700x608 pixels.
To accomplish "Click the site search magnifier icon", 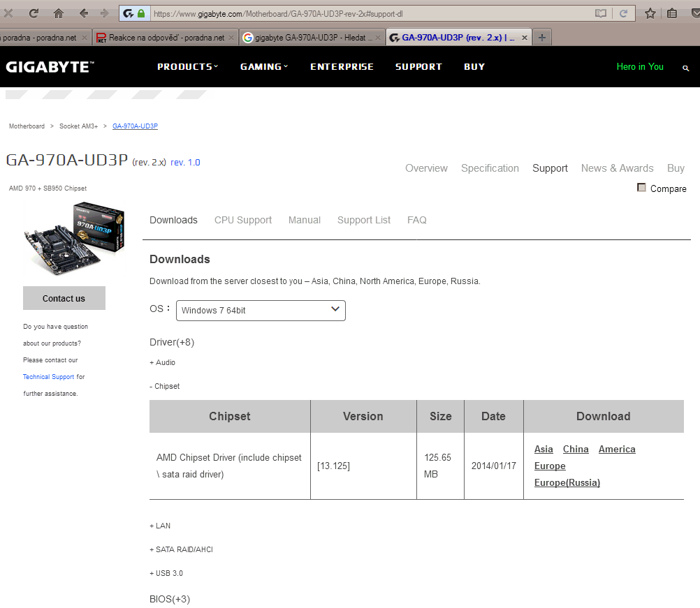I will pos(686,68).
